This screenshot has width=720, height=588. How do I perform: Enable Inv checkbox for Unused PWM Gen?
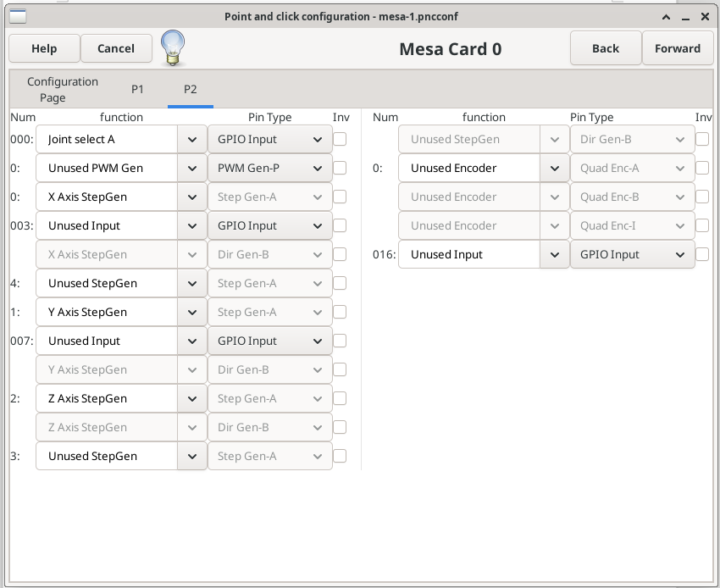340,168
